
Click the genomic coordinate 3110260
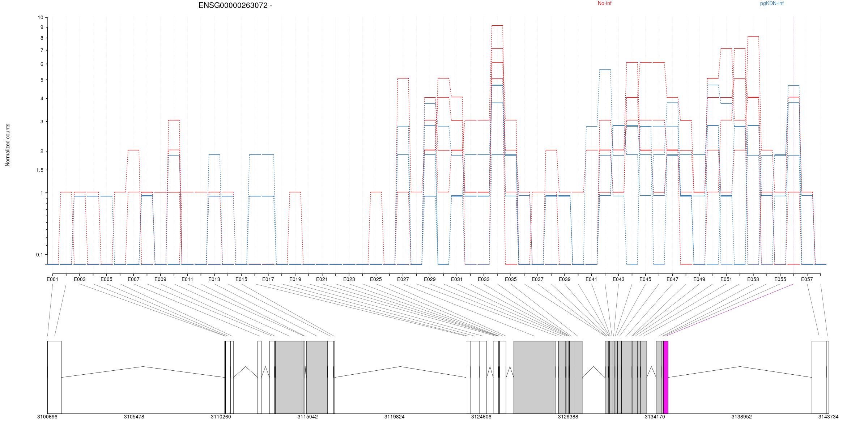tap(221, 417)
